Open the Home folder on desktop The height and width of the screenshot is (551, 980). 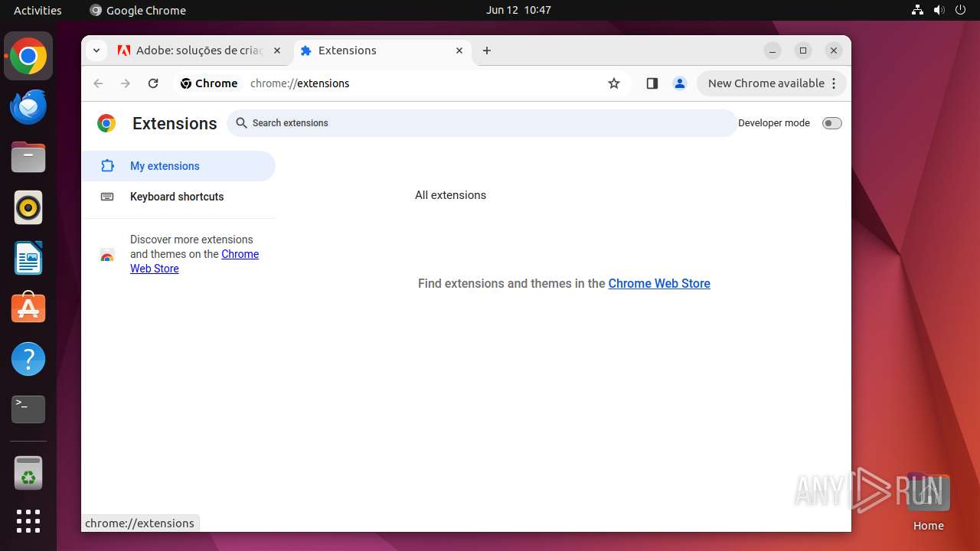pos(928,502)
